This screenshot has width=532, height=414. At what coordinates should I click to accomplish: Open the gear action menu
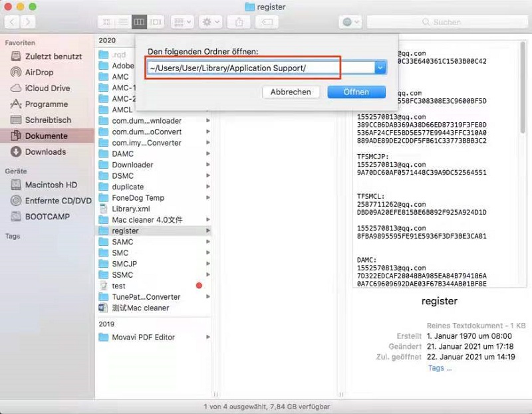[x=210, y=22]
